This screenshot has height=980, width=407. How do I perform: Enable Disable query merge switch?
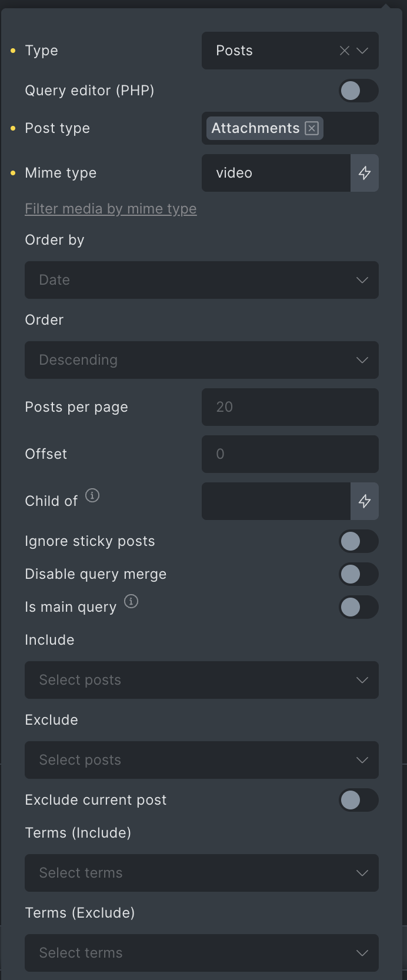[359, 574]
